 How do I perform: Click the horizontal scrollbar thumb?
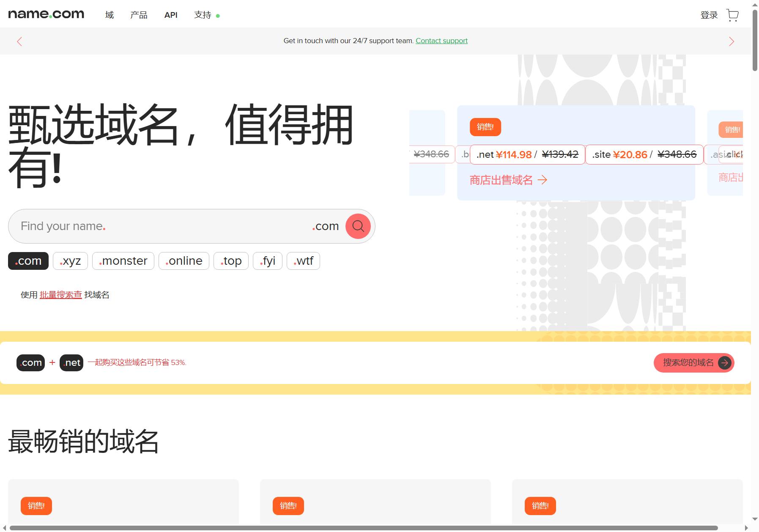pos(364,528)
